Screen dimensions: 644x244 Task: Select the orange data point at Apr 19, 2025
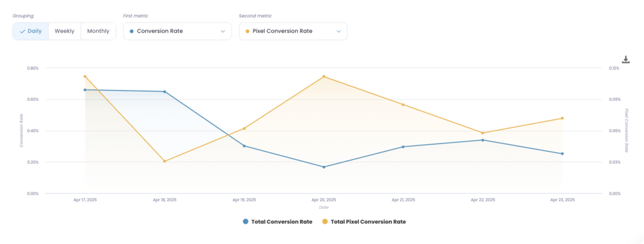coord(244,128)
